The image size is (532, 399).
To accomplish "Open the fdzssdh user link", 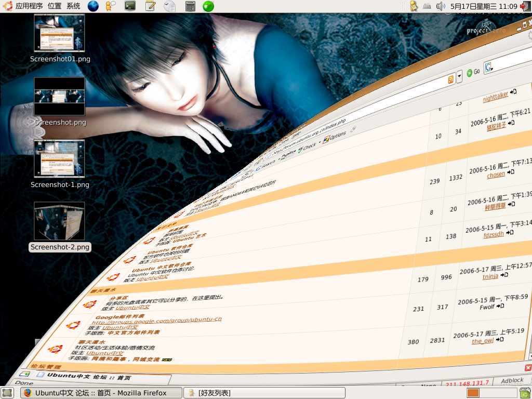I will point(494,234).
